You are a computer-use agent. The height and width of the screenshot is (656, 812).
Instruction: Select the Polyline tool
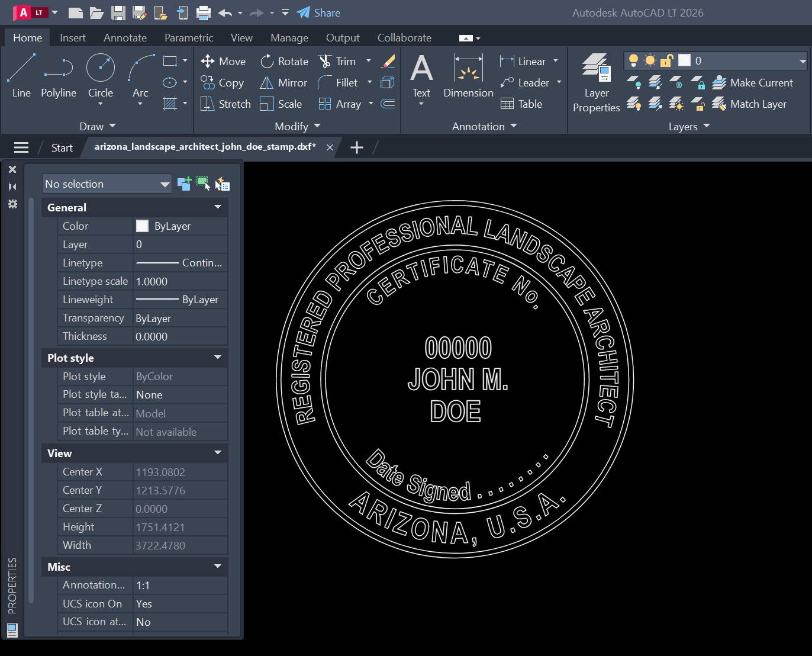point(59,76)
